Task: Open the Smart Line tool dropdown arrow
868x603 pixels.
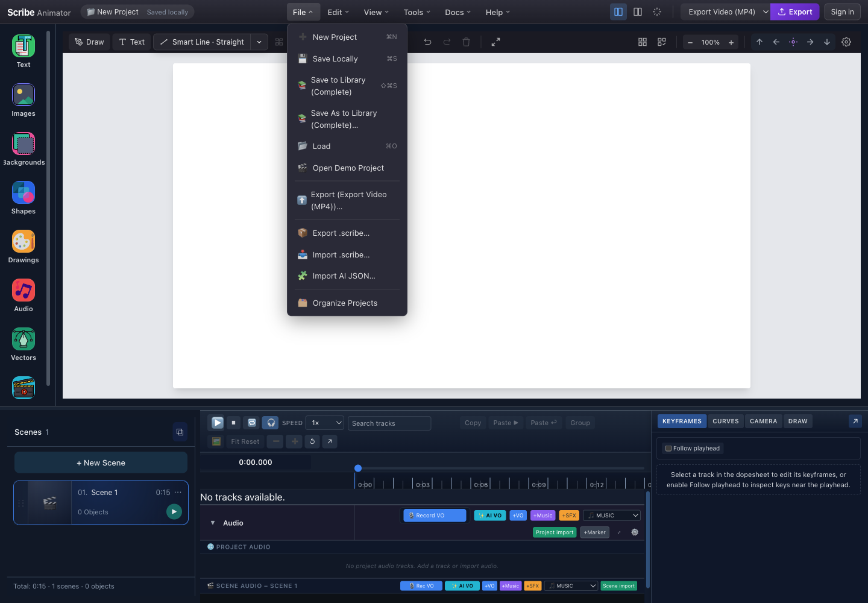Action: pos(259,42)
